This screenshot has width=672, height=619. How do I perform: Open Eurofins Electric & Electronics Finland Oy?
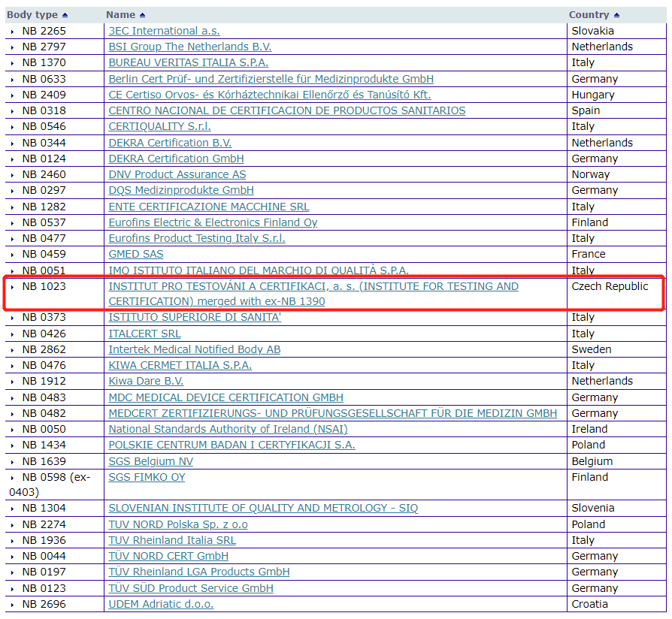tap(213, 222)
